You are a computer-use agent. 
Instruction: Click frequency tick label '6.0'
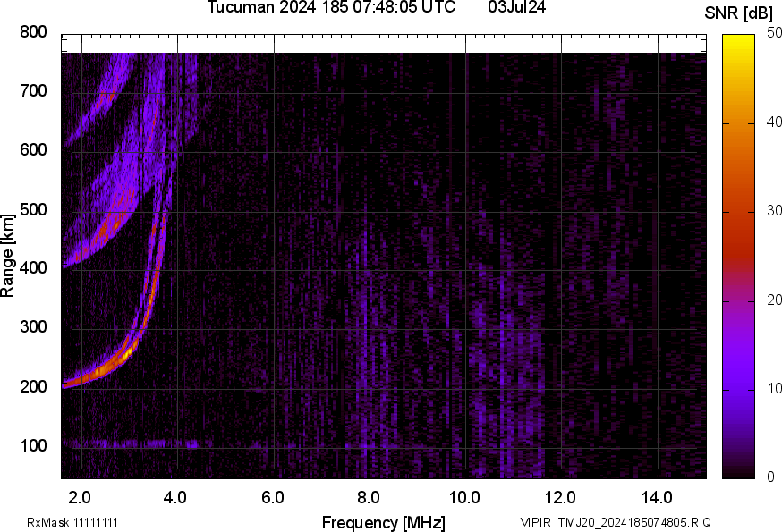272,497
